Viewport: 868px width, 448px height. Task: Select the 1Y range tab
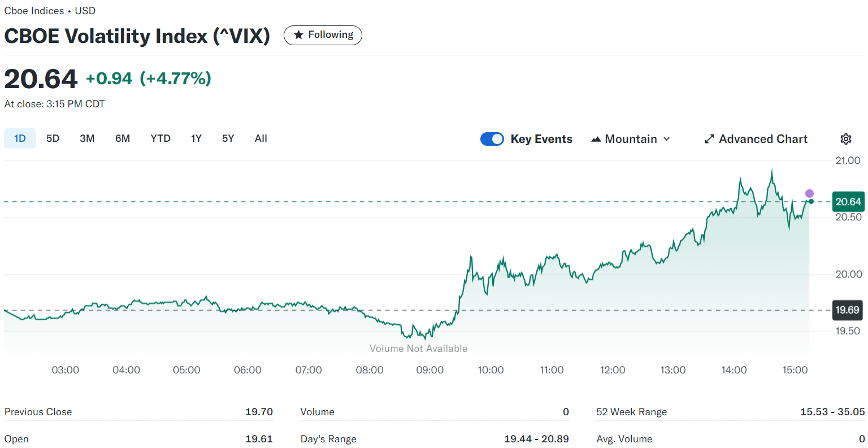point(196,138)
